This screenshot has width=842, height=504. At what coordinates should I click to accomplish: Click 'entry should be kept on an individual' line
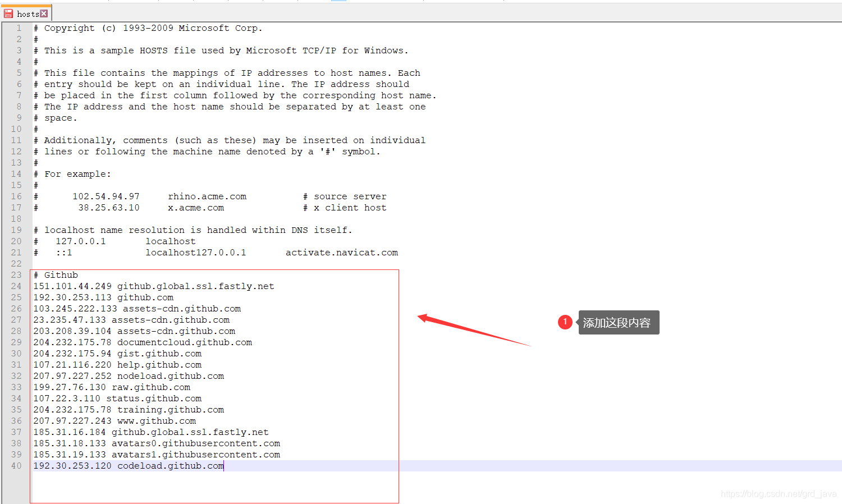tap(221, 84)
